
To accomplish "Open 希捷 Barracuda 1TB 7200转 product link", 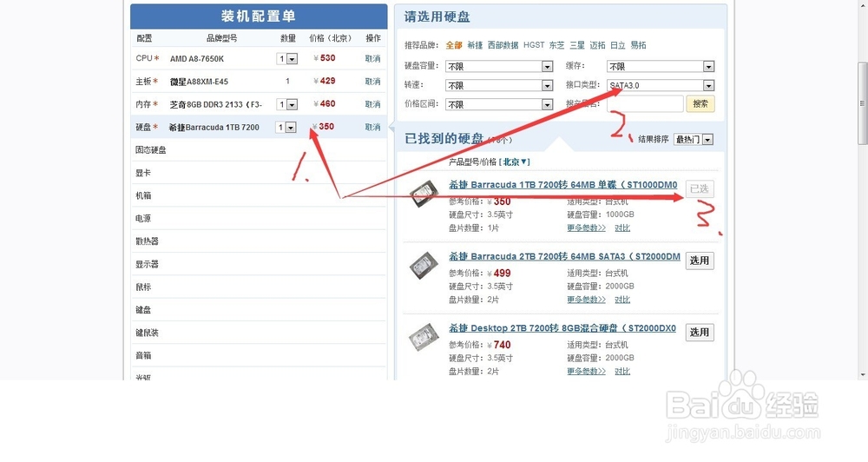I will point(563,184).
